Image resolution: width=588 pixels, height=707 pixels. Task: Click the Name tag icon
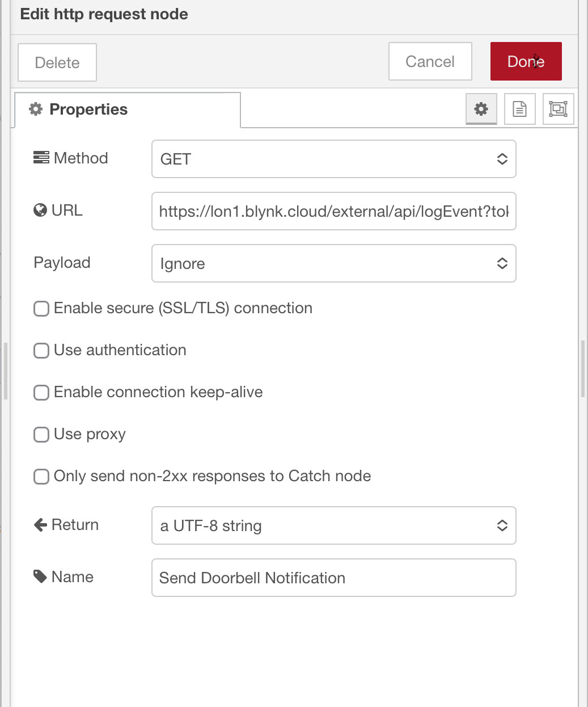pos(40,577)
